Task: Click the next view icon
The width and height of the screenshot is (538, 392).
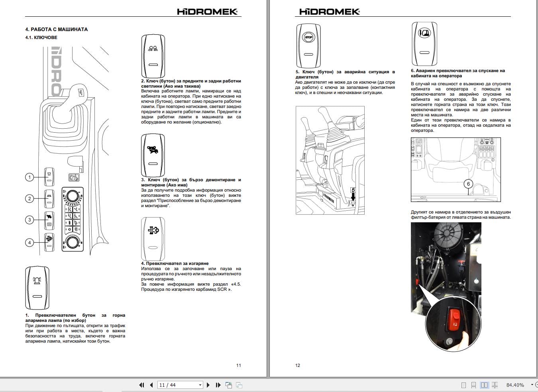Action: pyautogui.click(x=239, y=385)
